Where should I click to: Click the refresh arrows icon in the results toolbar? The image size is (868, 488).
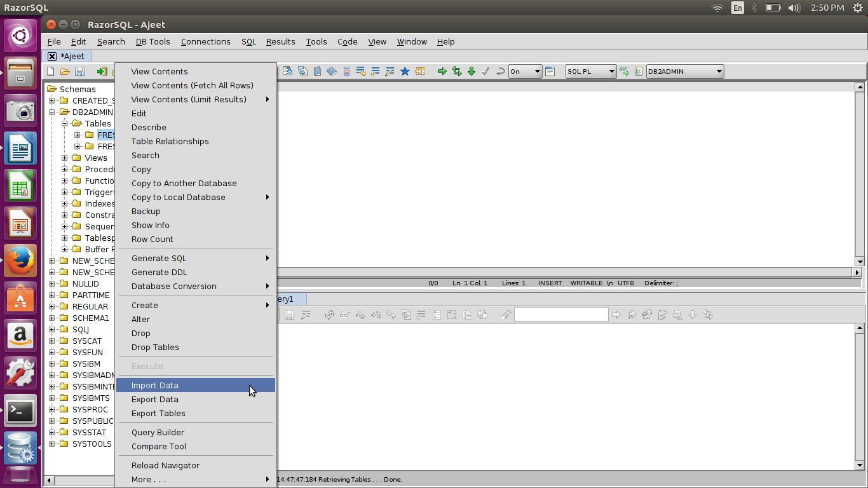329,315
